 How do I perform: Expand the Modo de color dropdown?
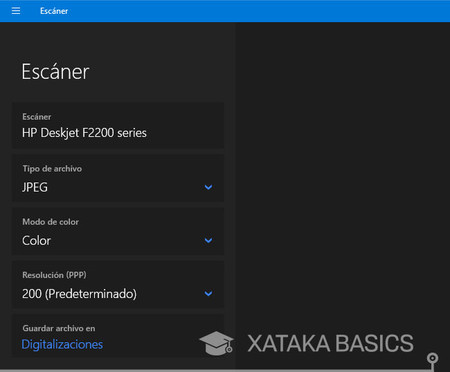click(118, 232)
